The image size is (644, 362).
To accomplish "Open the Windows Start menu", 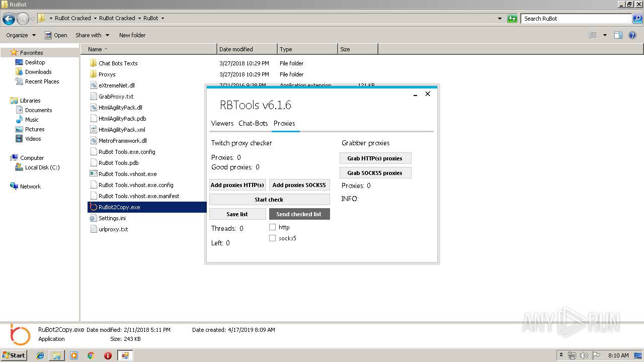I will point(14,355).
